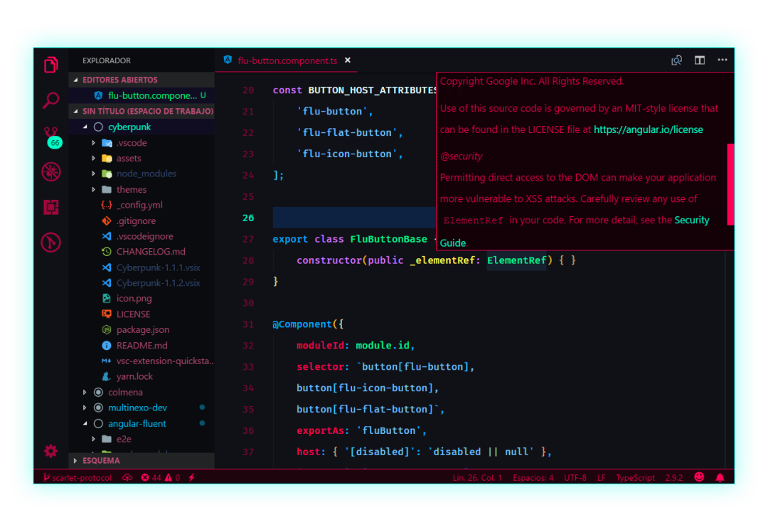Expand the themes folder

pyautogui.click(x=142, y=190)
